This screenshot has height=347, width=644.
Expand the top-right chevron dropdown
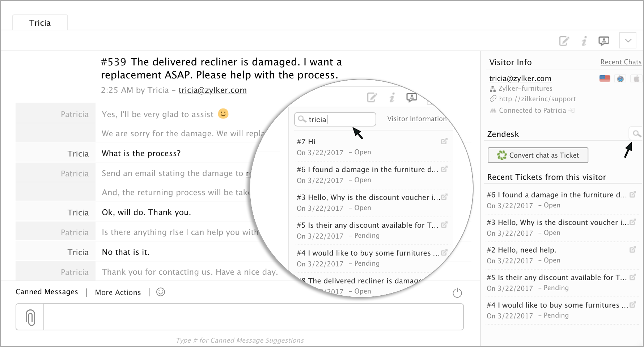point(628,40)
